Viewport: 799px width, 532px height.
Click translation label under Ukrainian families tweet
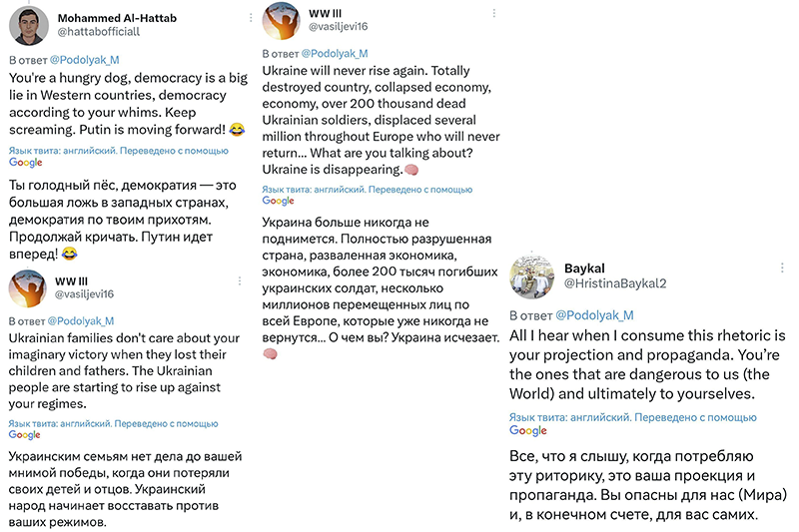pos(113,429)
